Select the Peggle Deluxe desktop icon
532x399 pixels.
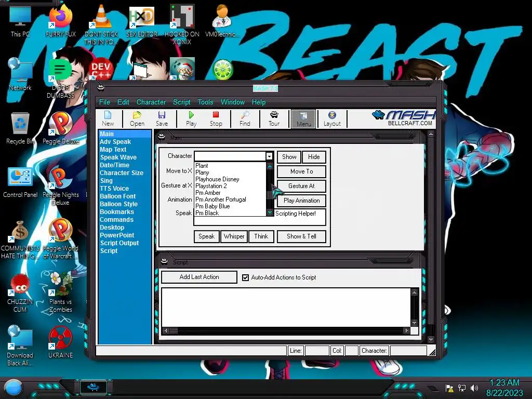[x=60, y=129]
